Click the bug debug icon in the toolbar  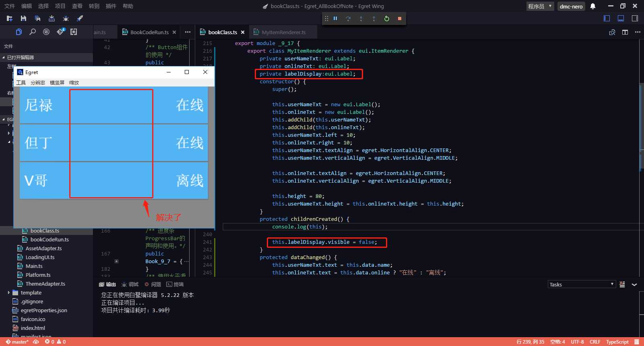pyautogui.click(x=66, y=19)
